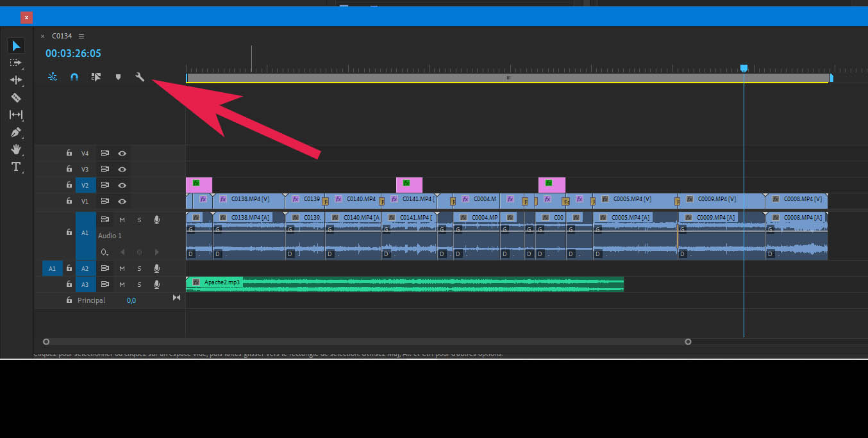Select the C0134 sequence tab
The width and height of the screenshot is (868, 438).
tap(62, 36)
